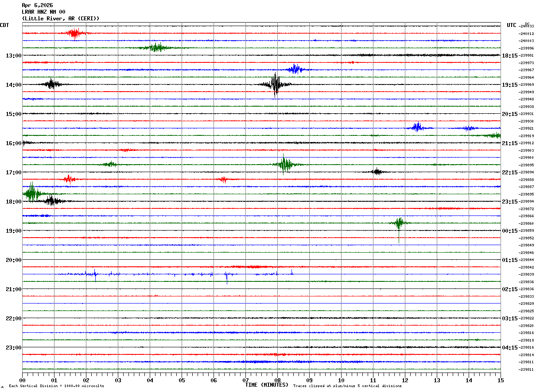Click minute 15 on the time axis
This screenshot has width=536, height=392.
(x=501, y=380)
